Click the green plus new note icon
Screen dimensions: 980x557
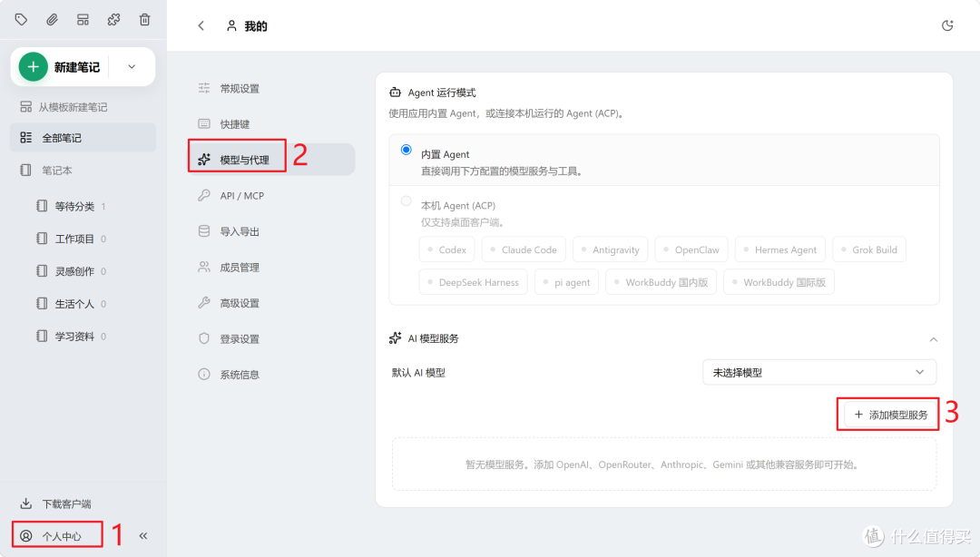point(34,67)
